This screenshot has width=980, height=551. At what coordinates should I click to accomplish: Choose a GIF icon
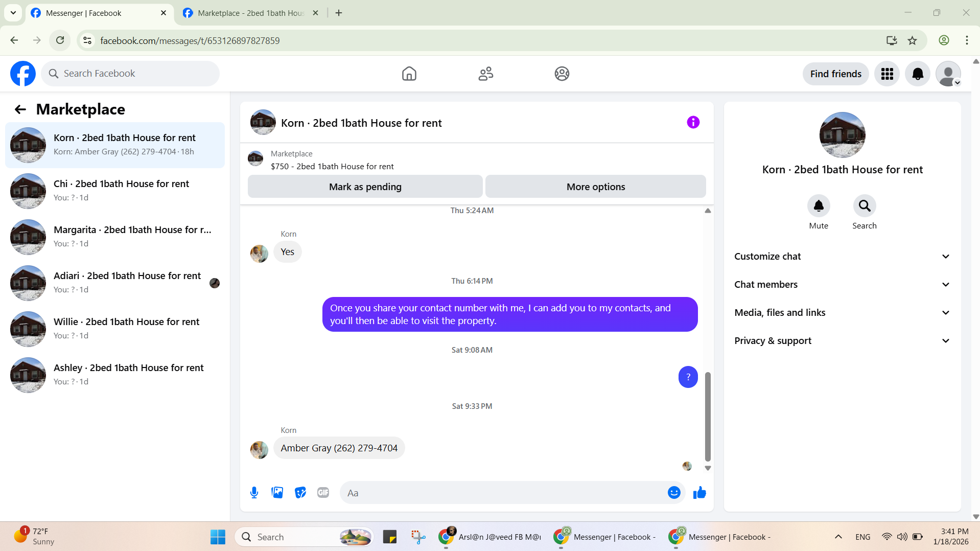[x=323, y=493]
